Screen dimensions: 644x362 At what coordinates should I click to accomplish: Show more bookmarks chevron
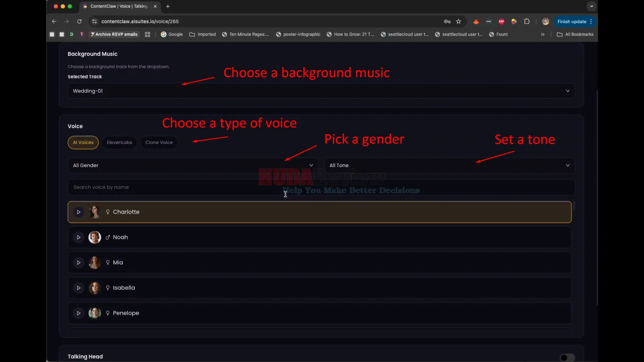543,34
